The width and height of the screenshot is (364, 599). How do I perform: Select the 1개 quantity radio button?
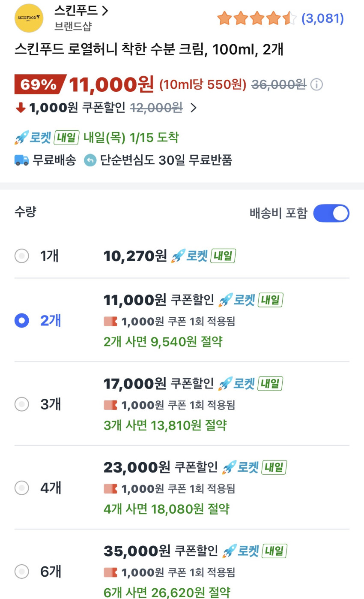(x=22, y=256)
